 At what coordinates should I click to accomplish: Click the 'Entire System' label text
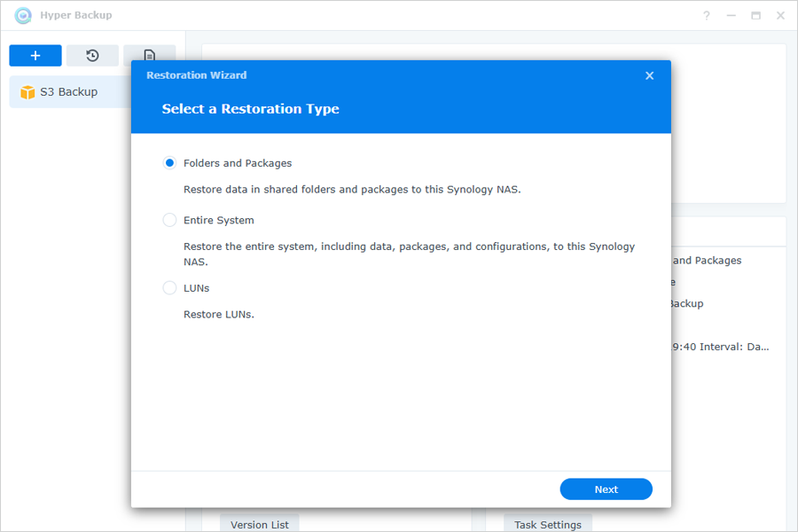click(219, 220)
